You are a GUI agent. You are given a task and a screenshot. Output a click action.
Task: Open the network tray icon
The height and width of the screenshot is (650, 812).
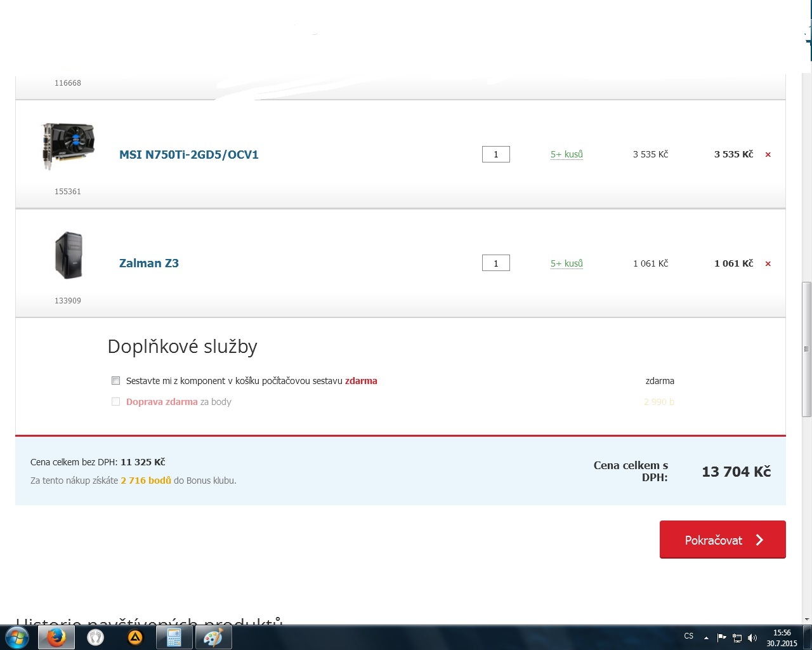[737, 638]
